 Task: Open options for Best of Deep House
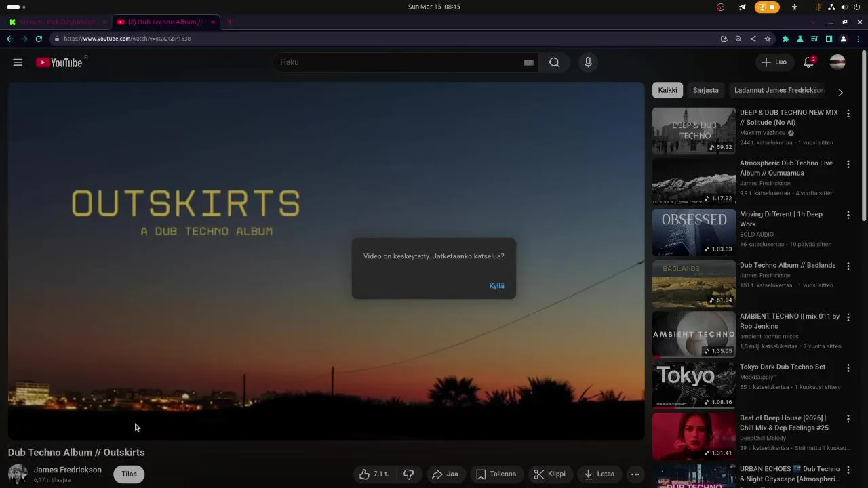tap(848, 419)
